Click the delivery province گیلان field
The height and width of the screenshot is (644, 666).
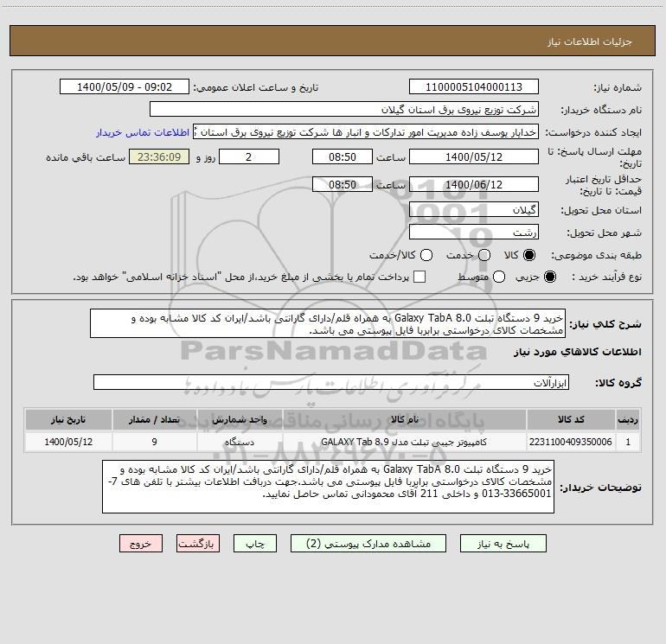[x=474, y=209]
